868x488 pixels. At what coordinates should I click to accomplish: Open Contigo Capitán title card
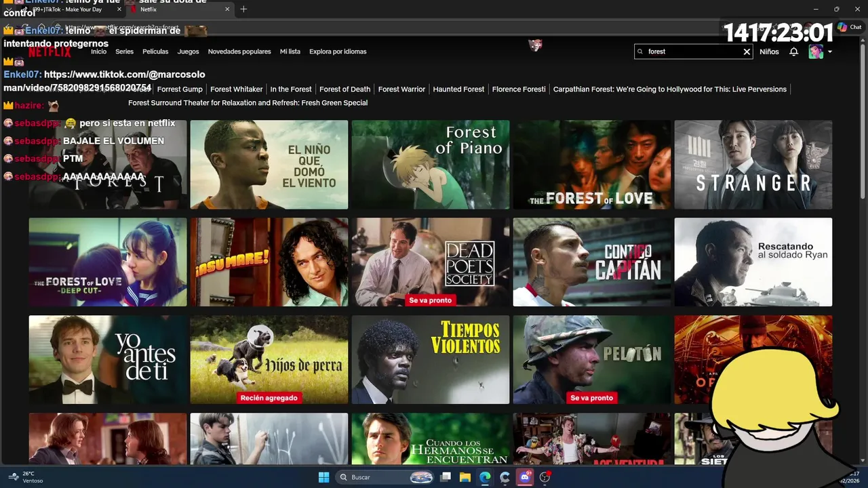click(x=592, y=262)
